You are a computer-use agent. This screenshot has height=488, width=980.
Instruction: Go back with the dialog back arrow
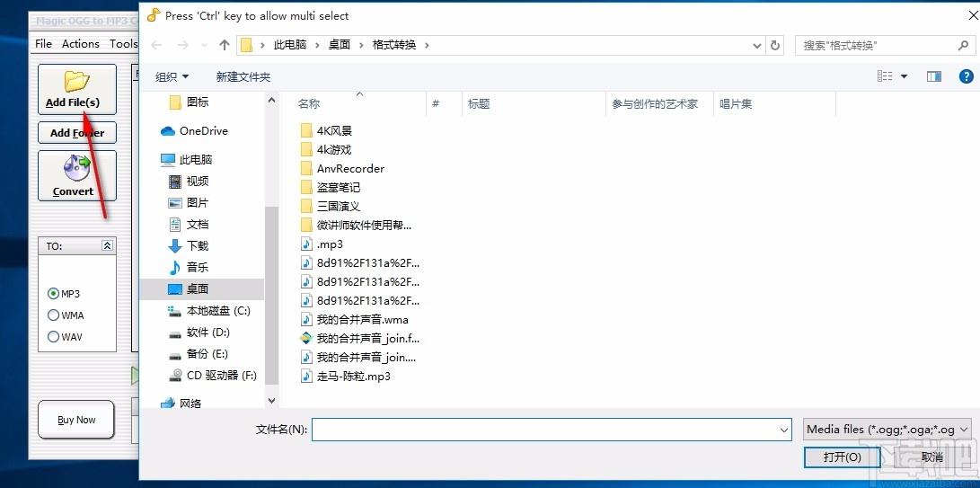157,45
